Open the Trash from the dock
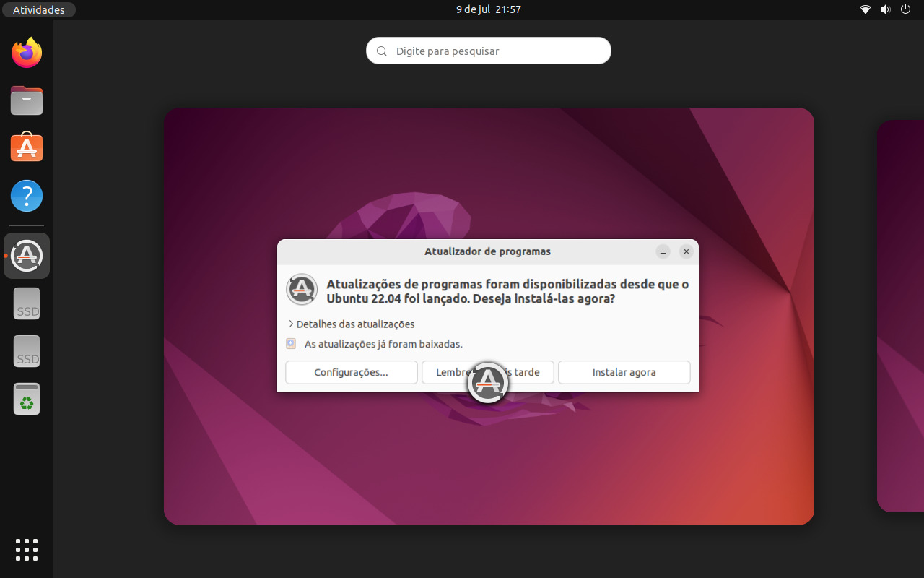Screen dimensions: 924x578 tap(27, 399)
